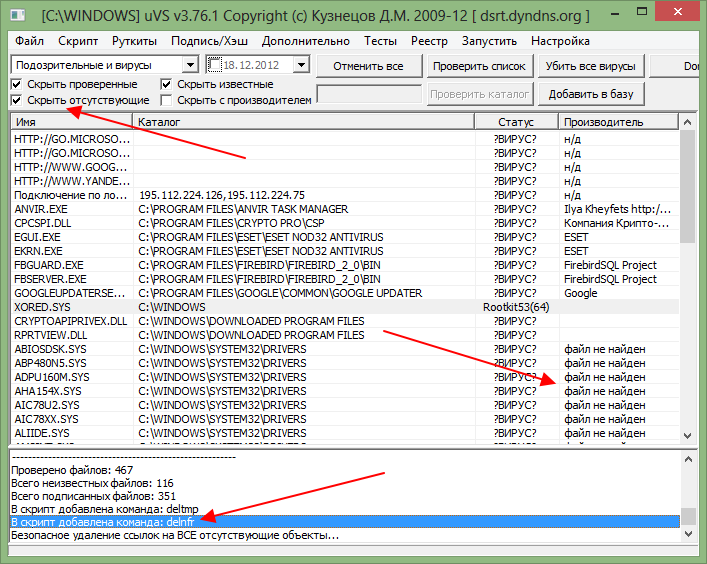The height and width of the screenshot is (564, 707).
Task: Sort by the Статус column header
Action: [x=516, y=122]
